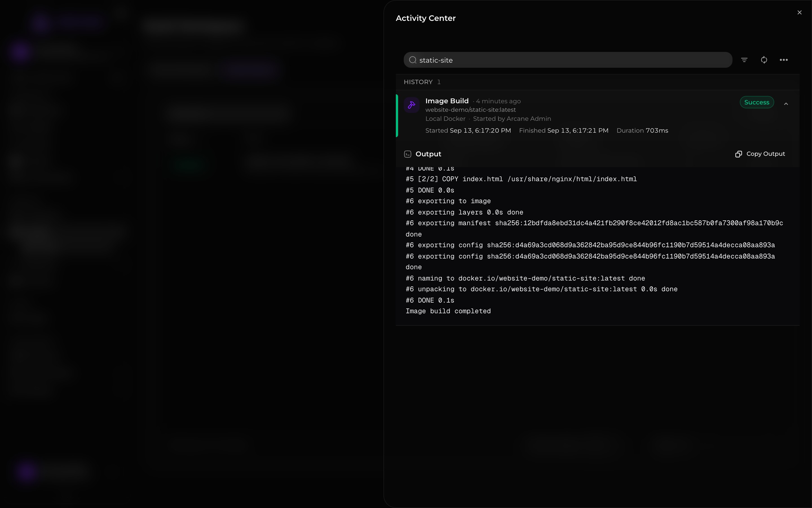Screen dimensions: 812x508
Task: Select website-demo/static-site:latest image name
Action: (x=470, y=110)
